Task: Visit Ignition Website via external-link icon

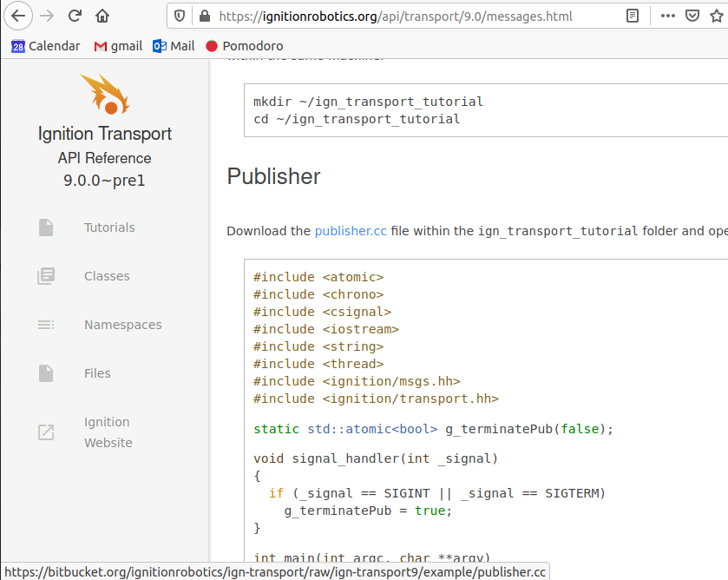Action: point(46,432)
